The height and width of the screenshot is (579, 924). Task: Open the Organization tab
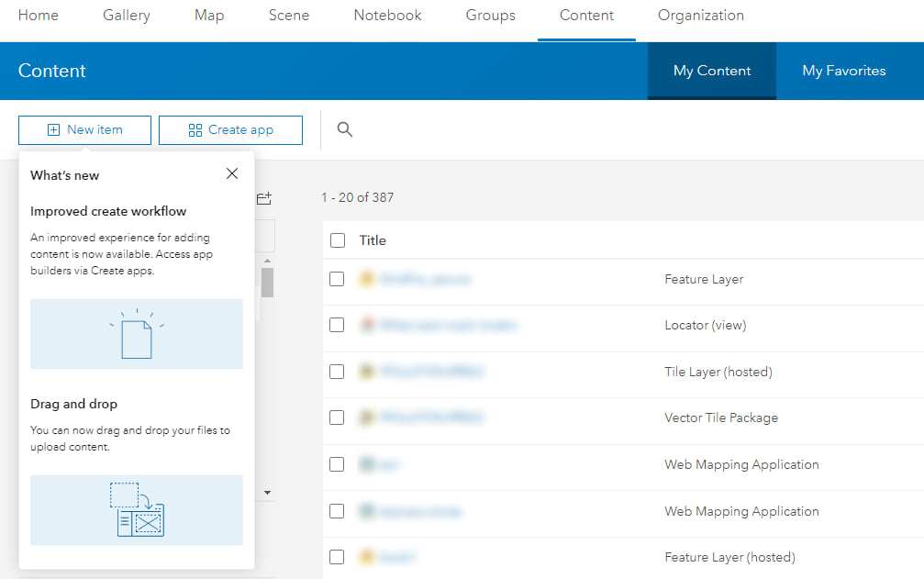(701, 16)
